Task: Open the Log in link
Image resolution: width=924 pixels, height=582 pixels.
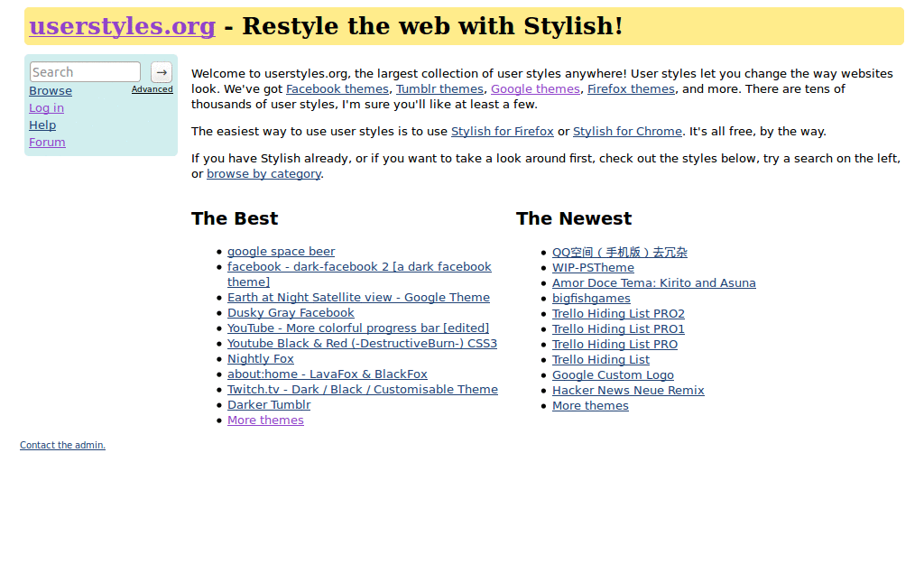Action: (47, 107)
